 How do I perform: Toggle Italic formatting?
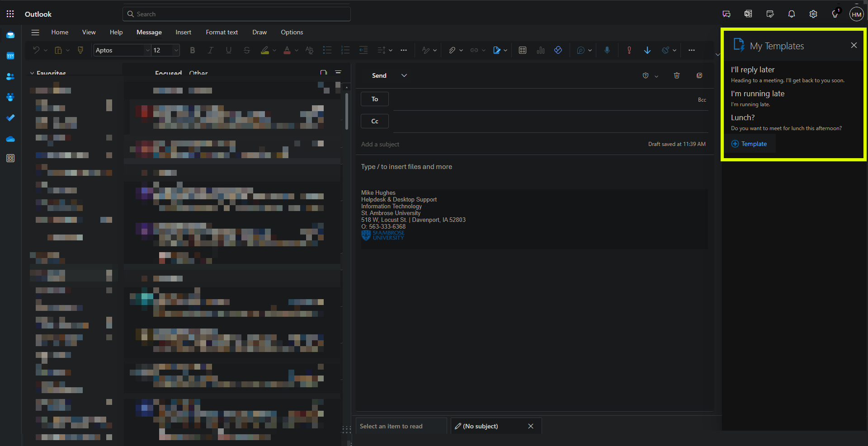tap(211, 50)
